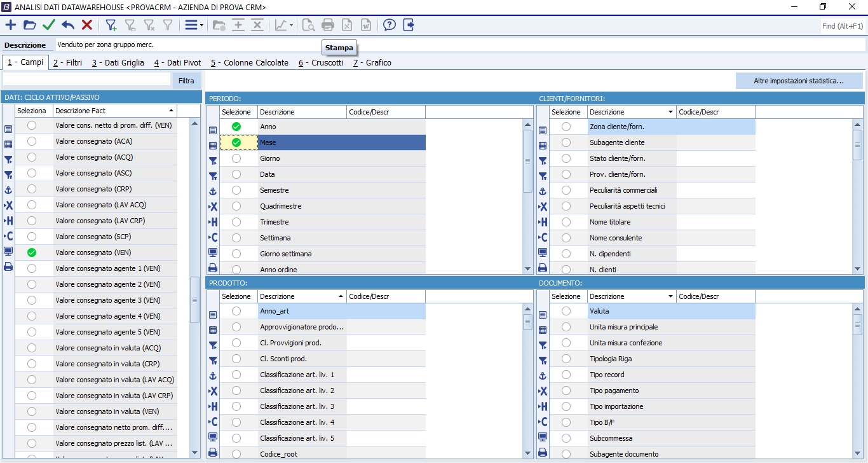The width and height of the screenshot is (868, 463).
Task: Open the 7 - Grafico tab
Action: point(372,63)
